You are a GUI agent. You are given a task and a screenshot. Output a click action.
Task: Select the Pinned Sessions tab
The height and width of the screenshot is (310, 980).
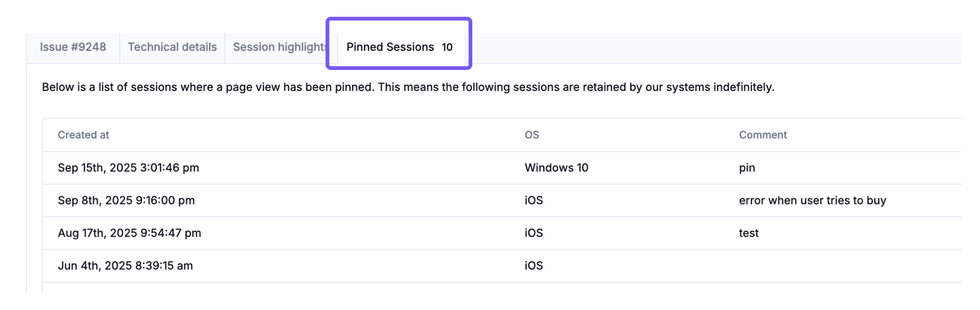[390, 47]
